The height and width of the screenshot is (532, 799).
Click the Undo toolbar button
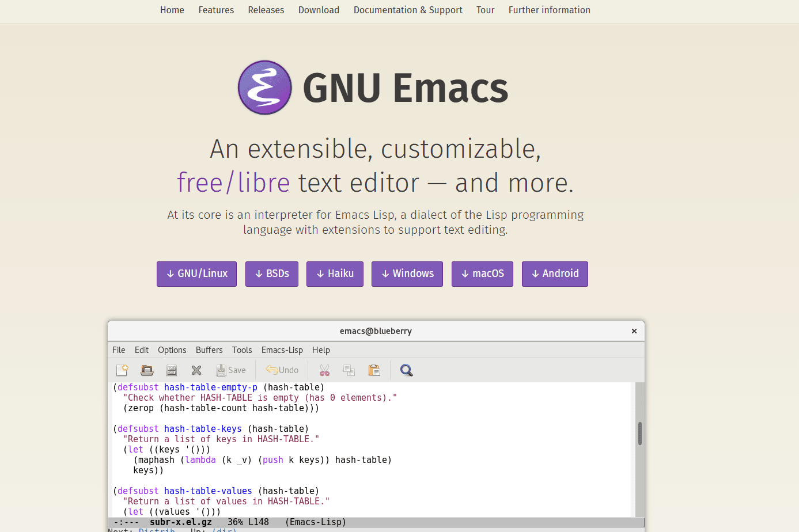click(282, 370)
